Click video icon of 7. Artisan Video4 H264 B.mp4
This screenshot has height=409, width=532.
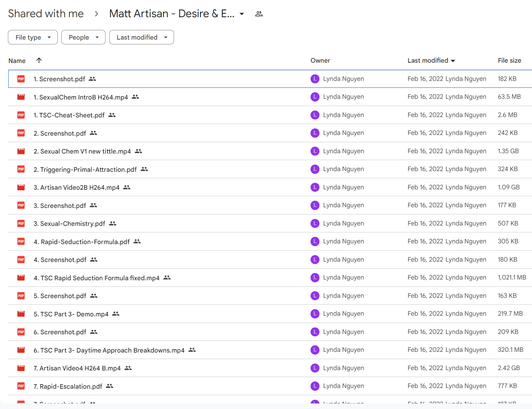(21, 368)
